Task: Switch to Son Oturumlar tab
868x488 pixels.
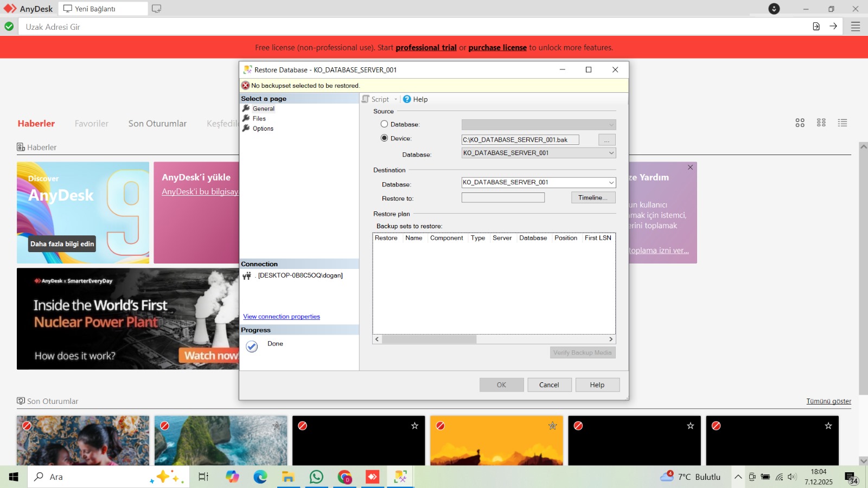Action: (157, 124)
